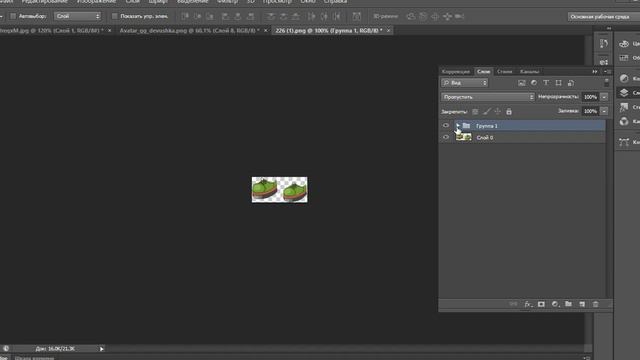
Task: Close the 226 (1).png document tab
Action: (x=389, y=31)
